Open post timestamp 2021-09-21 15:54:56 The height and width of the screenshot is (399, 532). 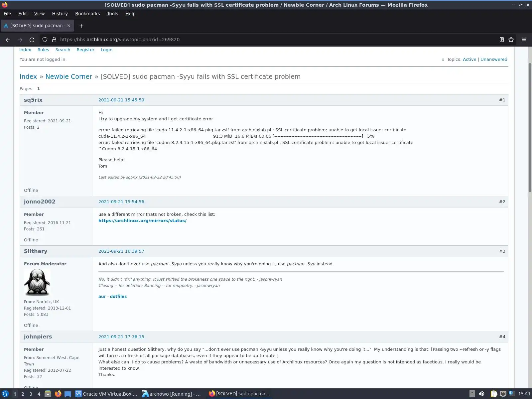click(x=121, y=202)
